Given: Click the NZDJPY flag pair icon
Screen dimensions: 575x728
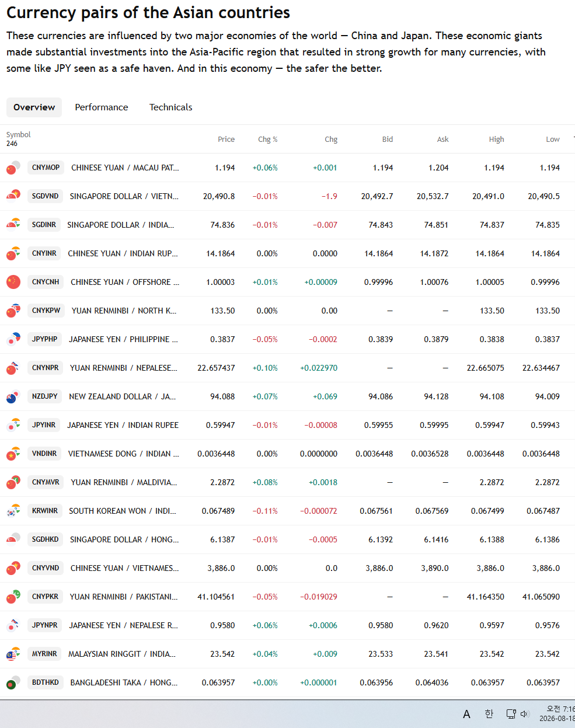Looking at the screenshot, I should (x=13, y=397).
